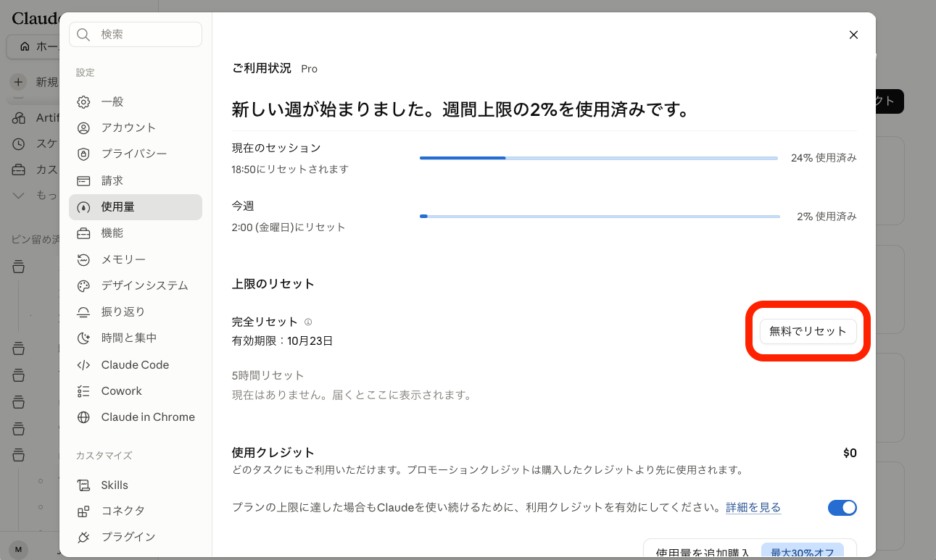Click the info icon next to 完全リセット
Screen dimensions: 936x560
308,322
